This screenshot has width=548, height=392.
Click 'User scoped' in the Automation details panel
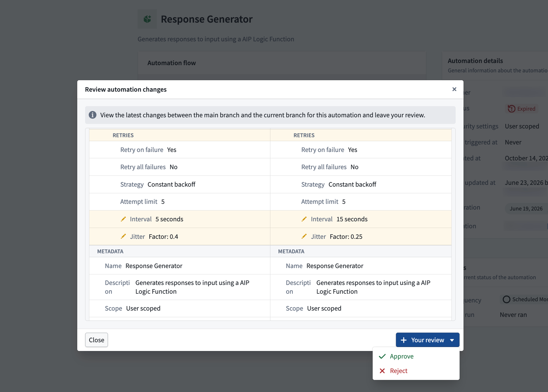point(522,126)
